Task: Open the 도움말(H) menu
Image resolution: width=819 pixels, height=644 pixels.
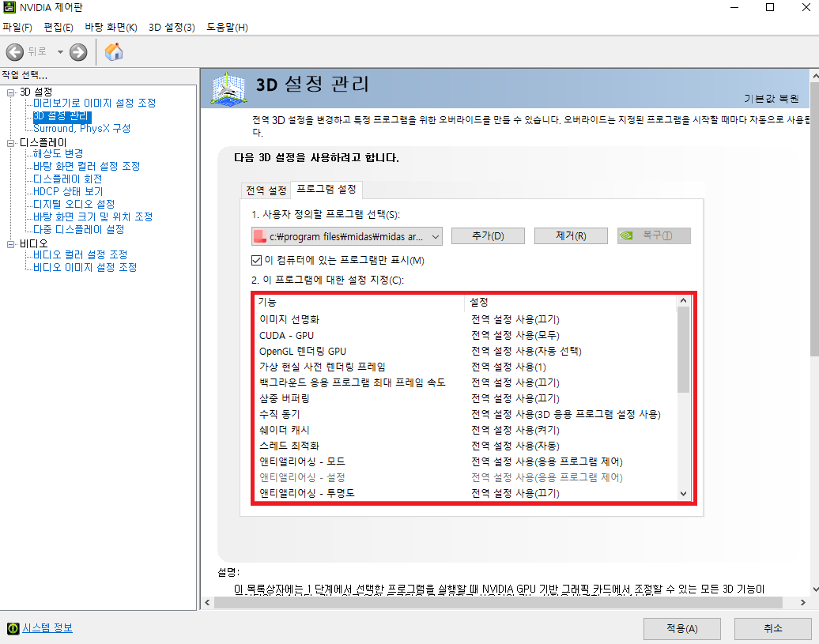Action: pos(227,27)
